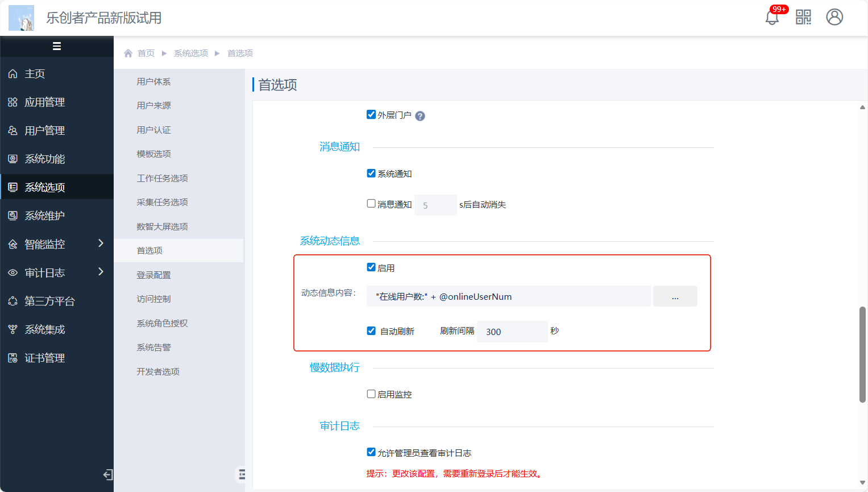Click the notification bell icon
Image resolution: width=868 pixels, height=492 pixels.
(771, 18)
